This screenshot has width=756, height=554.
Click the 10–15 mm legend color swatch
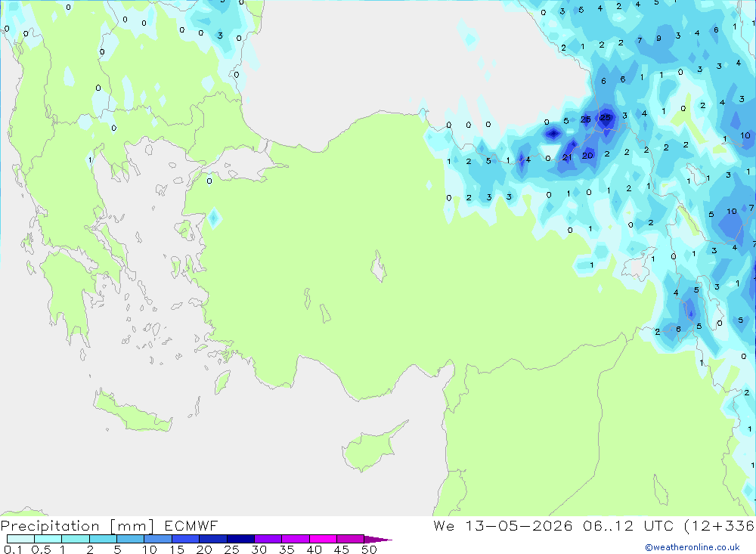[158, 539]
